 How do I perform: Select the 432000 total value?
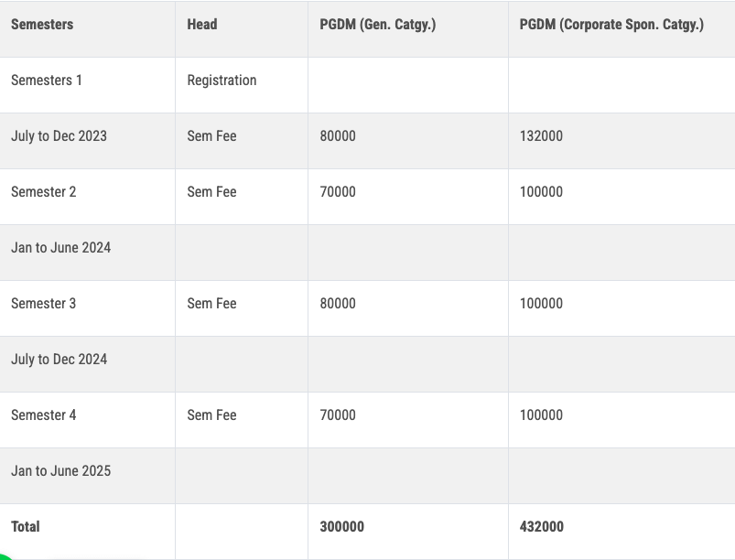point(541,527)
